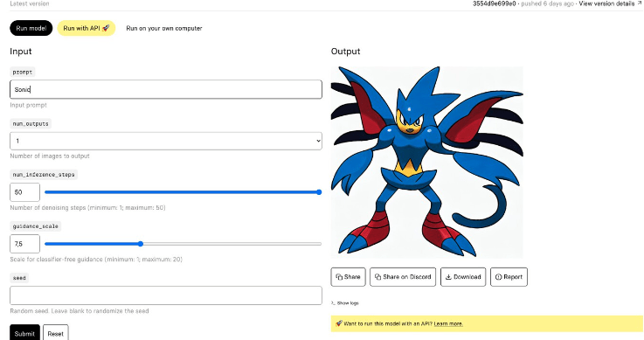Report the output image
Image resolution: width=644 pixels, height=340 pixels.
pyautogui.click(x=509, y=277)
